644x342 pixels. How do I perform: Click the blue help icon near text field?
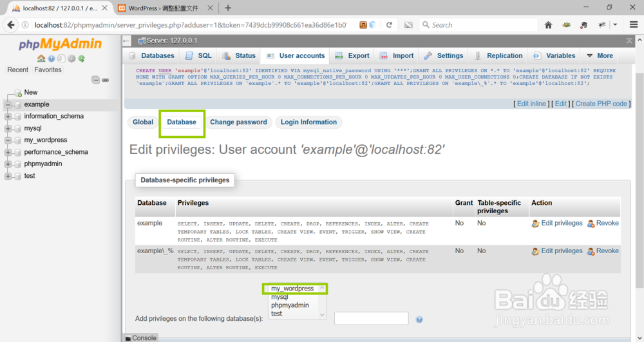pyautogui.click(x=419, y=319)
